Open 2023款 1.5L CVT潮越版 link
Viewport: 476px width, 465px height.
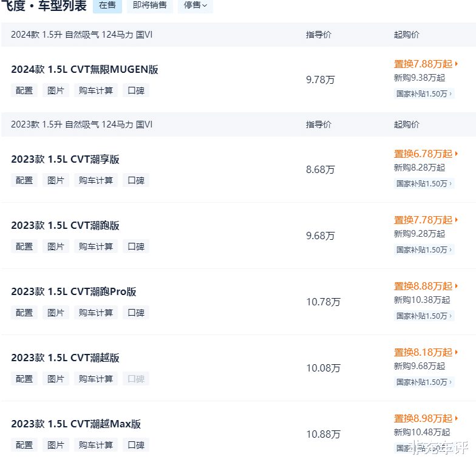coord(65,358)
